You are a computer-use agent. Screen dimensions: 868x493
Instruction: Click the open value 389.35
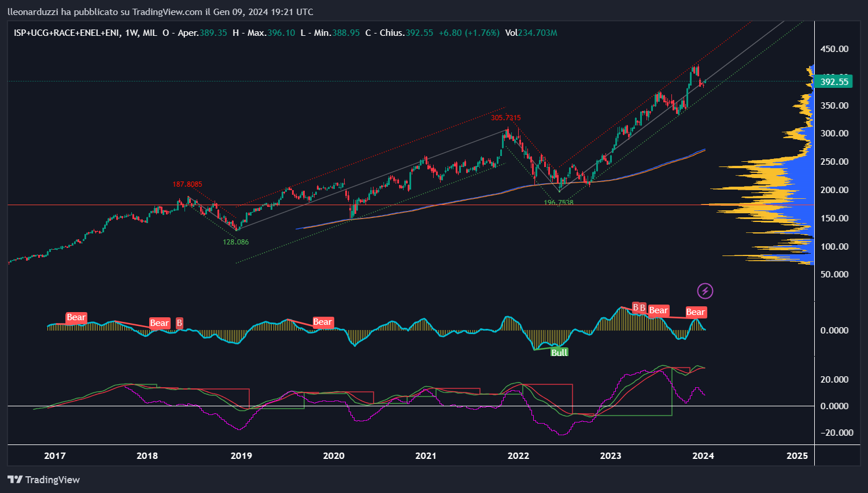coord(213,33)
